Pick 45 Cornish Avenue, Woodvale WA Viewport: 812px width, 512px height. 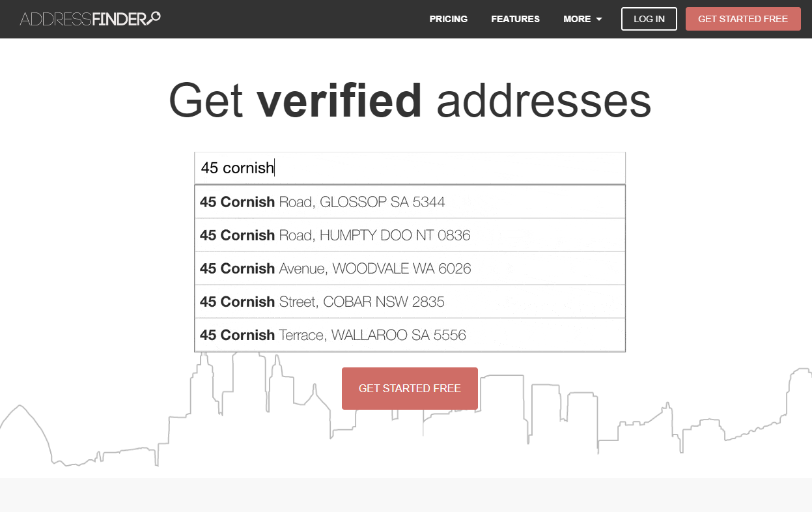(410, 268)
